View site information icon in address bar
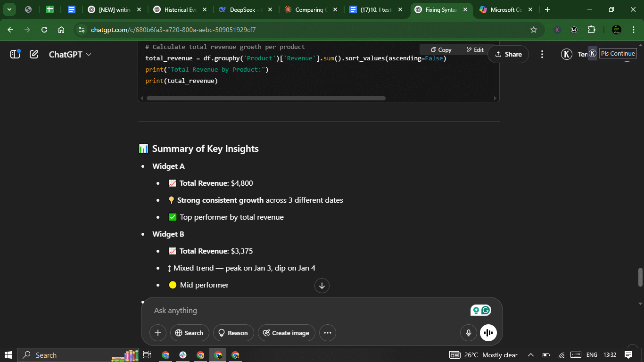 coord(82,30)
